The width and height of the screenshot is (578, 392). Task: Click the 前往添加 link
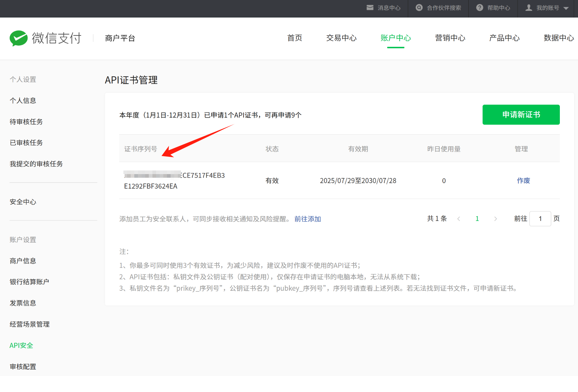[x=308, y=219]
